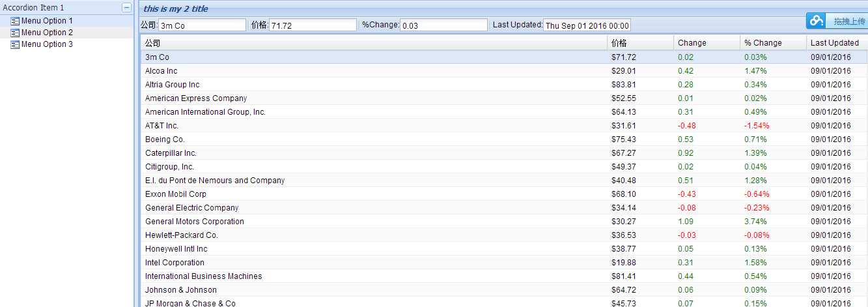Click the 3.74% change cell
868x307 pixels.
pos(756,222)
